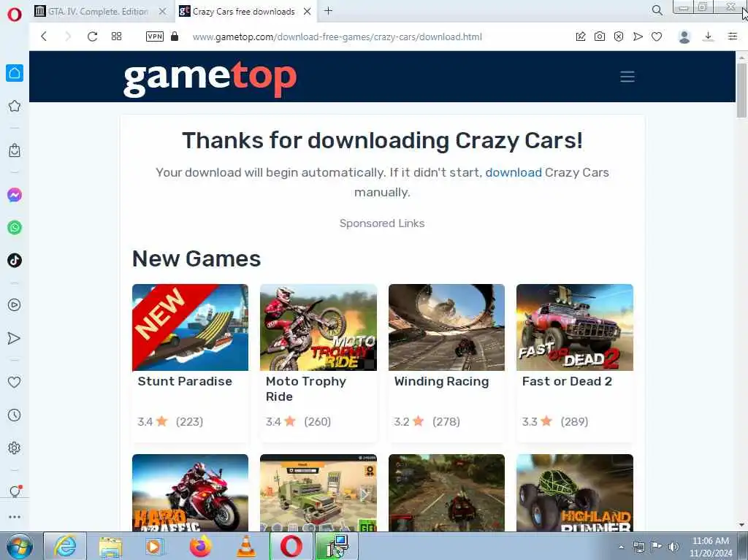Viewport: 748px width, 560px height.
Task: Open the Fast or Dead 2 game title
Action: point(567,381)
